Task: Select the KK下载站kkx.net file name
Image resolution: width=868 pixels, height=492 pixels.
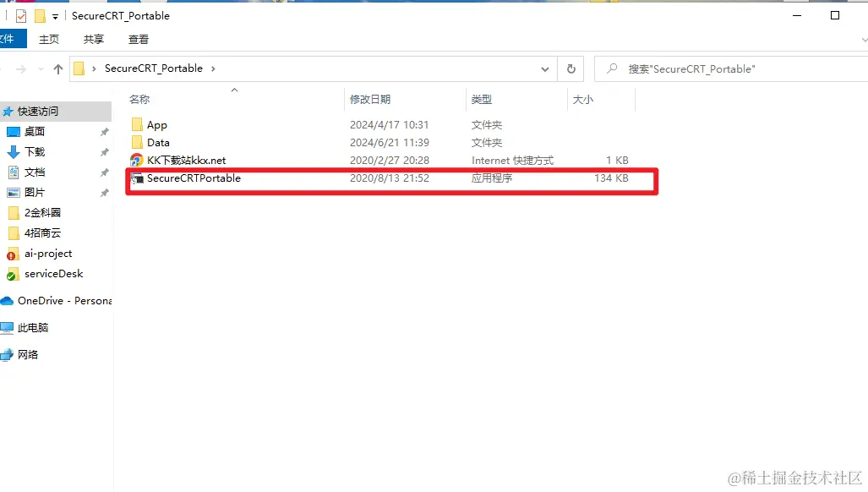Action: (187, 161)
